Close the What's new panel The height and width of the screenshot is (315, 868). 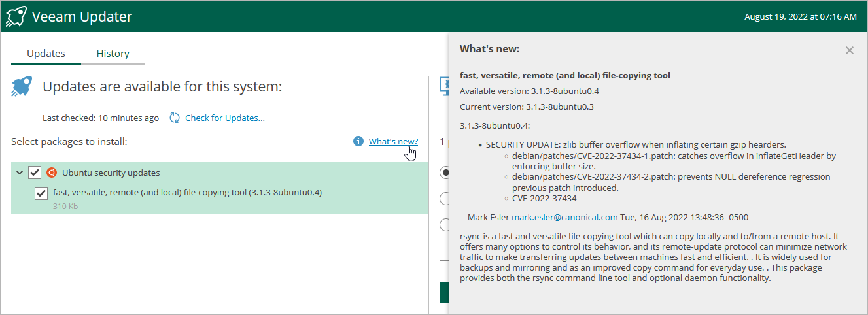(849, 50)
